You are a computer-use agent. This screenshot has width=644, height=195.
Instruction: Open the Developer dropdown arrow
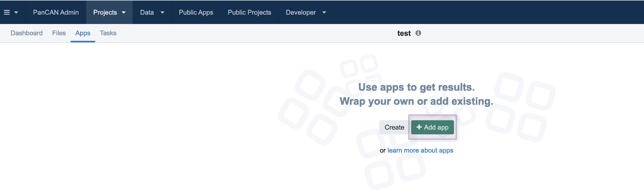pyautogui.click(x=324, y=12)
